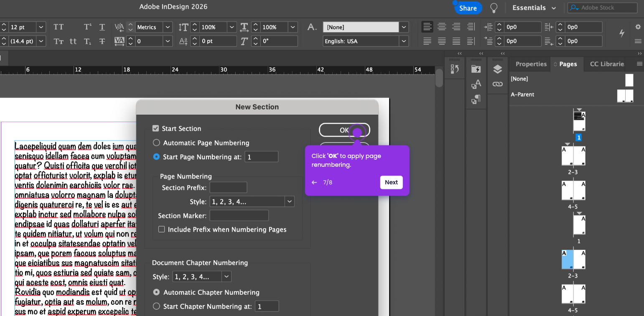Apply Underline text formatting
The height and width of the screenshot is (316, 644).
102,27
